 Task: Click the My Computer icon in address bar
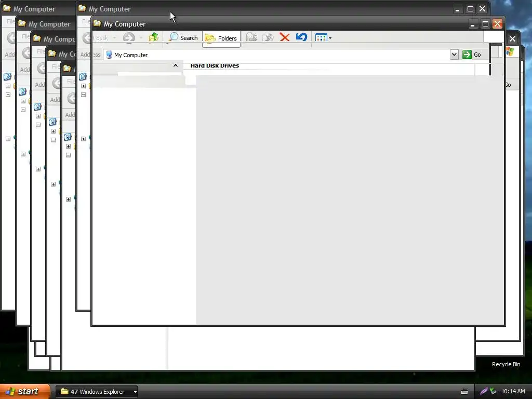coord(109,55)
